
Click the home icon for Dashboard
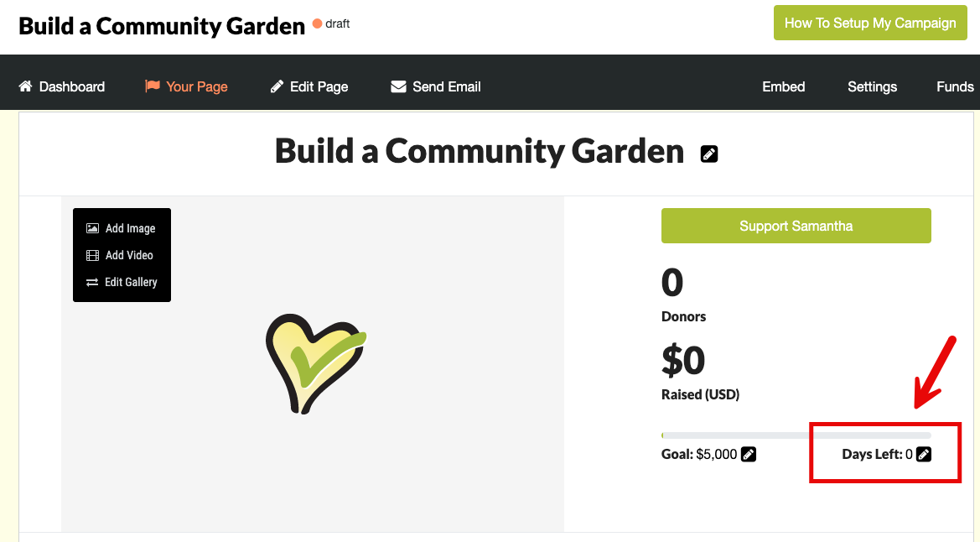pos(25,86)
